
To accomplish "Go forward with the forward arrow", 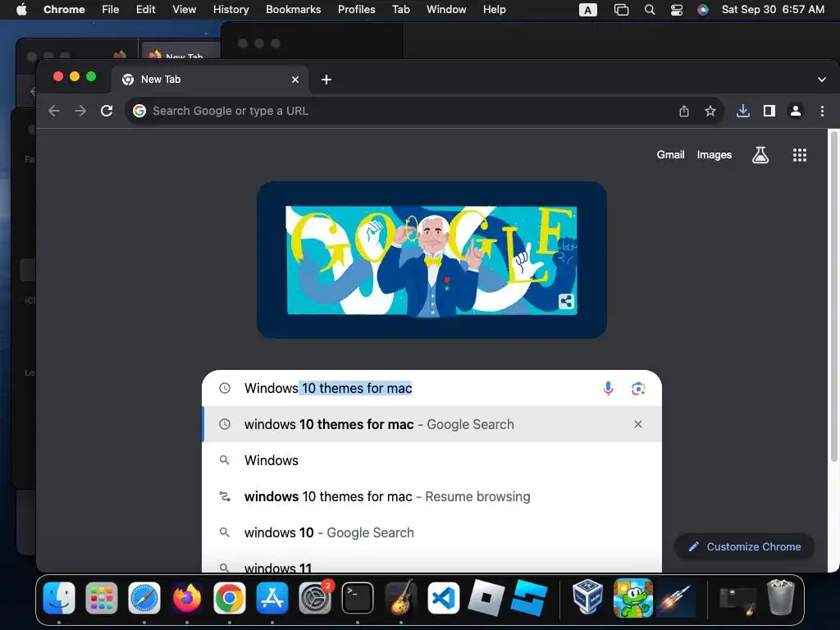I will tap(80, 111).
